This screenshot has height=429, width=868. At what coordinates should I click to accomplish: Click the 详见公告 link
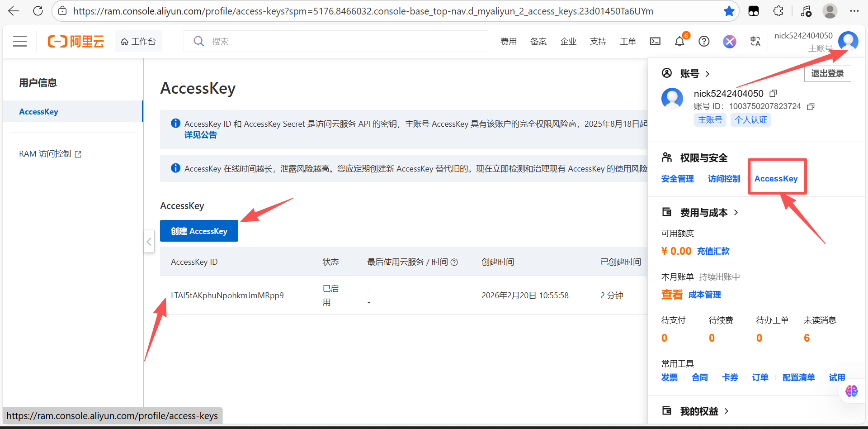tap(201, 135)
